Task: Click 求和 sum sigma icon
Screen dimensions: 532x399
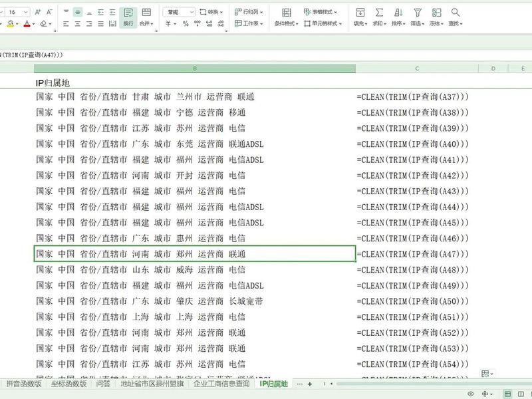Action: [379, 13]
